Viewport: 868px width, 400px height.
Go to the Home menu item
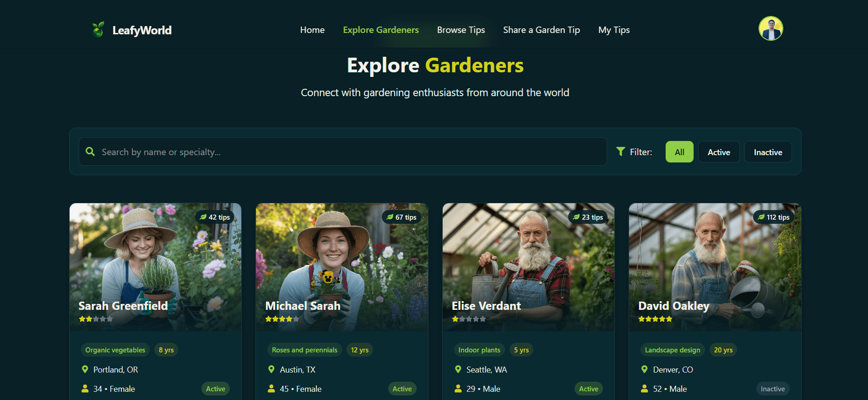(312, 30)
